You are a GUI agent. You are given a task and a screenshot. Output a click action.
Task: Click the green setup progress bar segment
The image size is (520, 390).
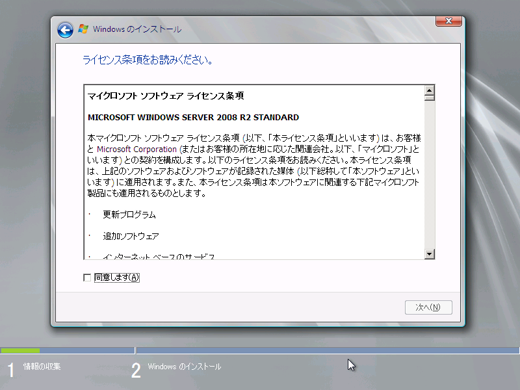coord(20,350)
